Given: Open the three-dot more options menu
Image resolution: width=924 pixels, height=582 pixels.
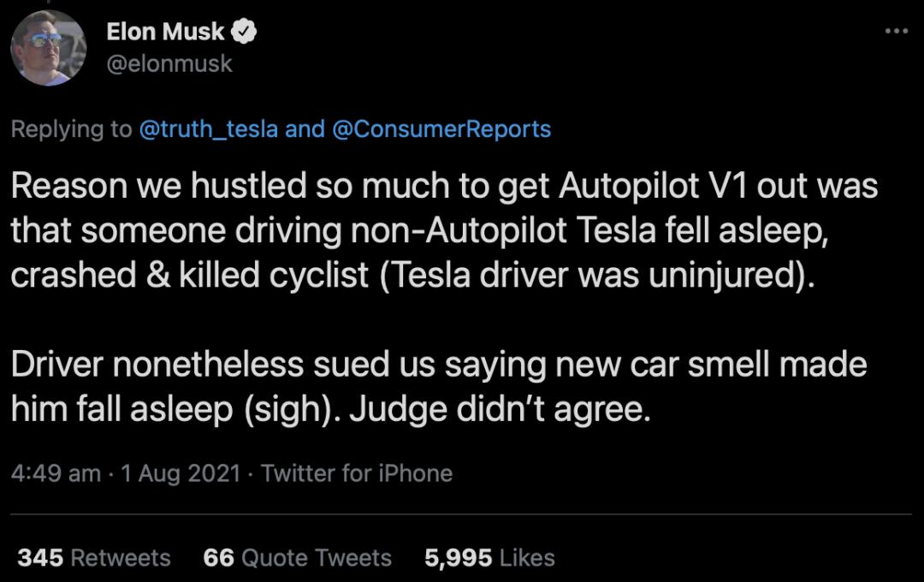Looking at the screenshot, I should coord(896,32).
